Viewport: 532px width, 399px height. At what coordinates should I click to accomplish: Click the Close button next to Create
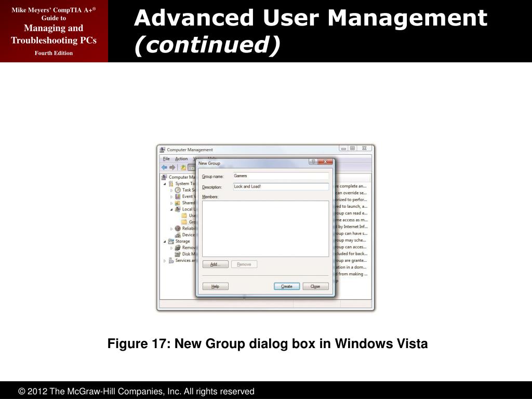[315, 286]
